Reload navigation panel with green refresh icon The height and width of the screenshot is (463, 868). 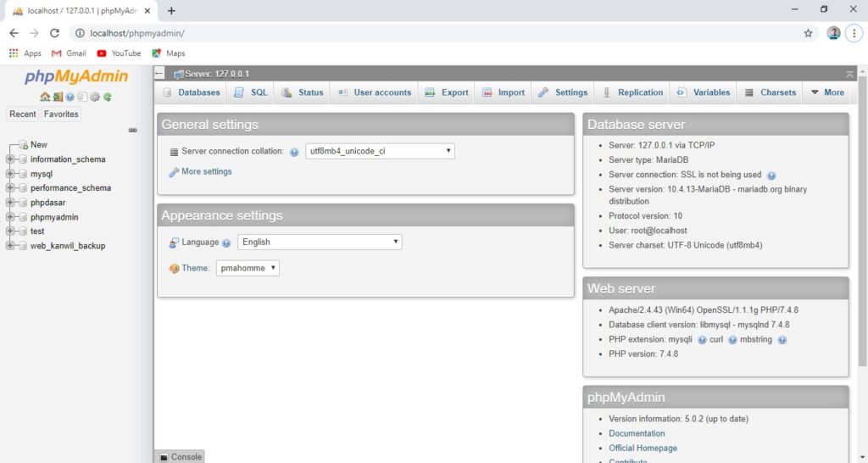tap(108, 97)
